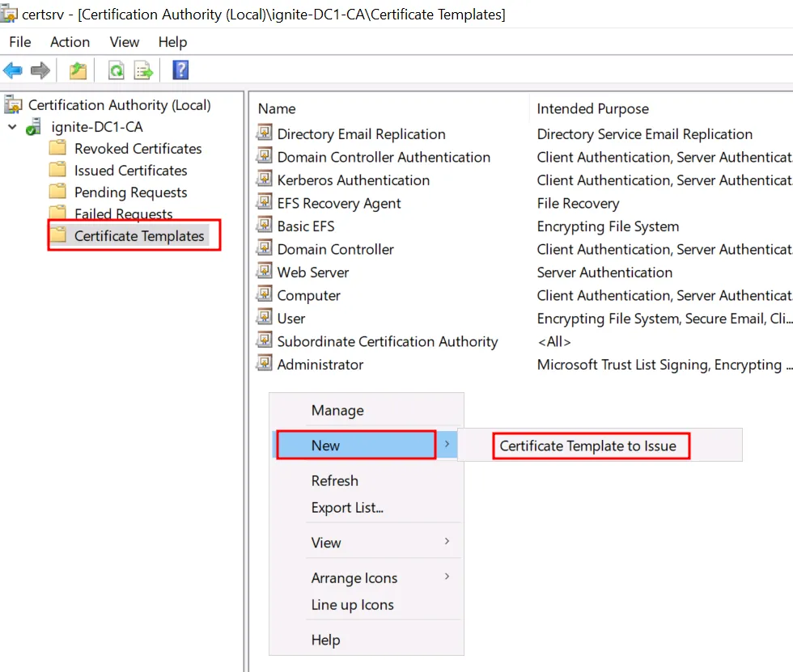Viewport: 793px width, 672px height.
Task: Open the Action menu in menu bar
Action: tap(70, 42)
